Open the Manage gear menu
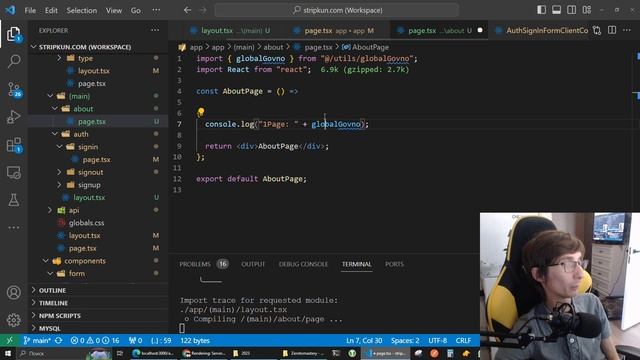The image size is (640, 360). pos(13,320)
